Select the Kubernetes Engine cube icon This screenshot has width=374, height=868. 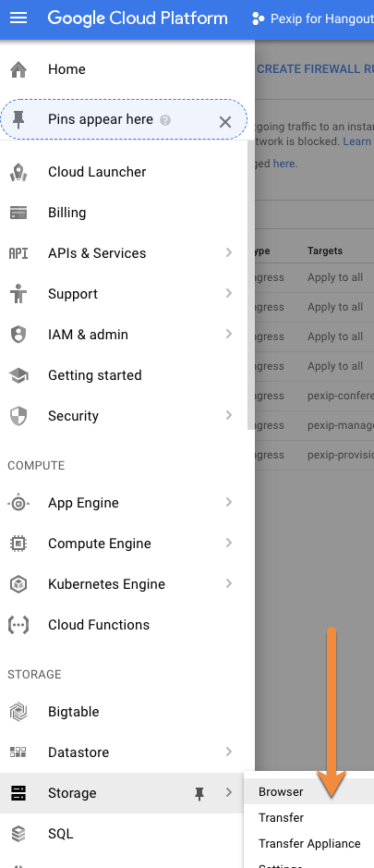(x=18, y=584)
